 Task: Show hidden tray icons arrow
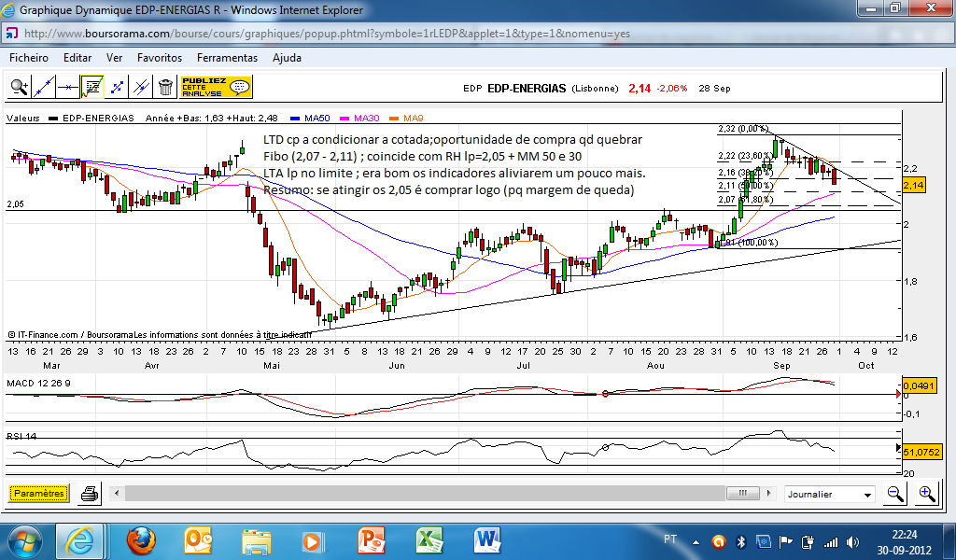tap(696, 541)
